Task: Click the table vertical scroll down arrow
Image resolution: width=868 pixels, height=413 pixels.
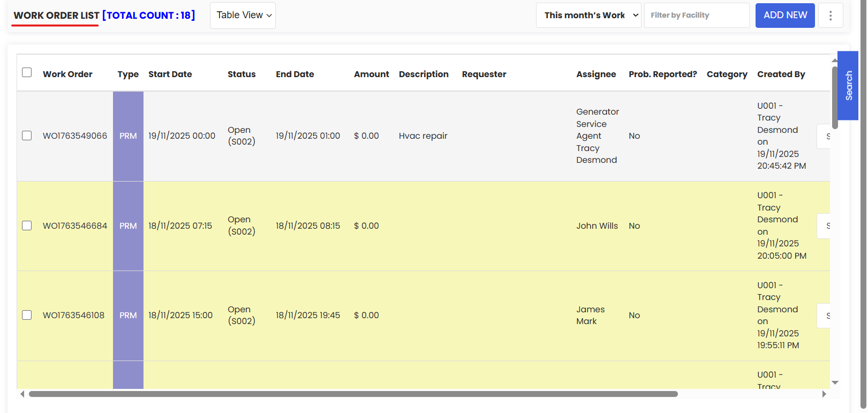Action: point(835,382)
